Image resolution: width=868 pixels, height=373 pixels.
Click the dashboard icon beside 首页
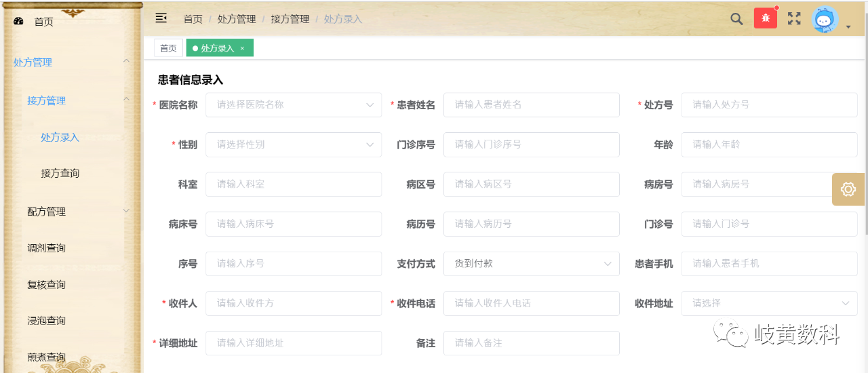[18, 22]
